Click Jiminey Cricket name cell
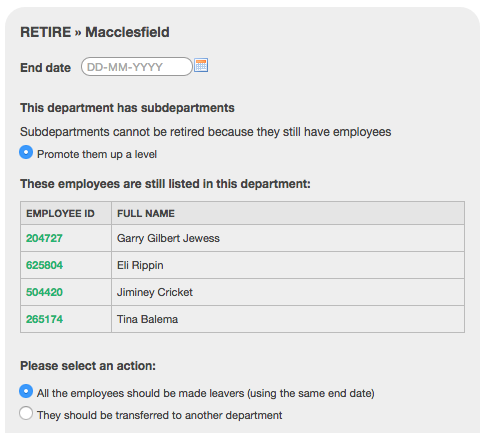 coord(288,292)
